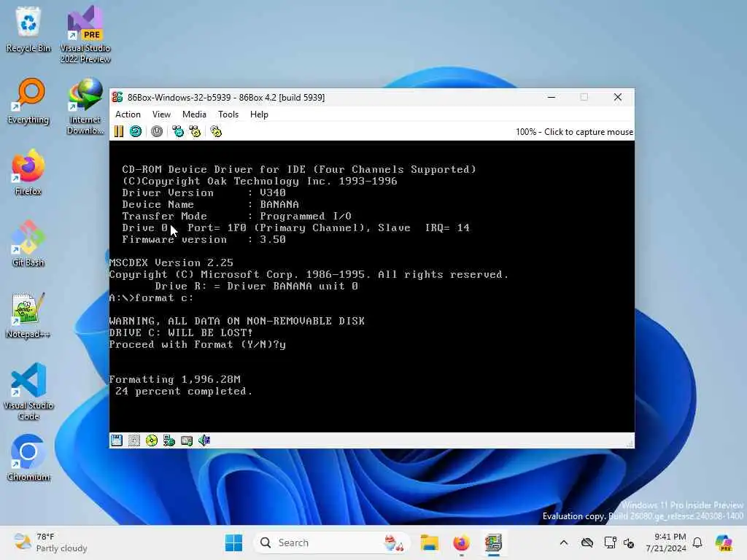Click the 86Box taskbar button
This screenshot has height=560, width=747.
pos(494,542)
